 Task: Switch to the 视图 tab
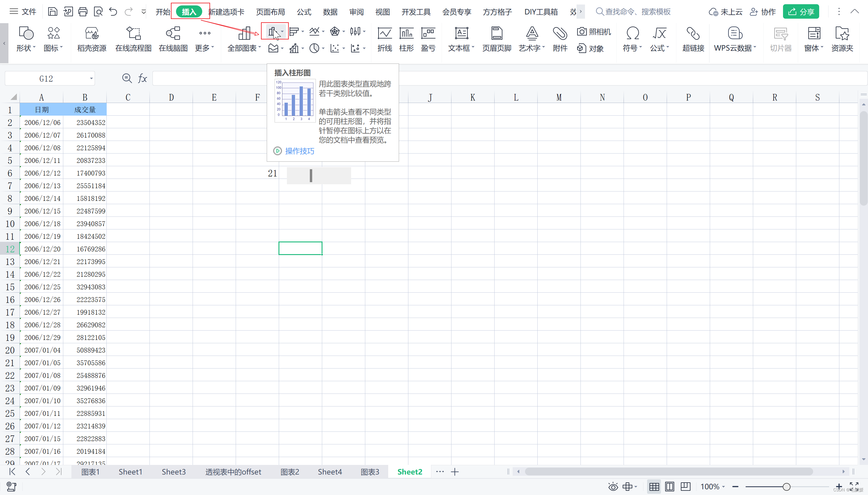[382, 12]
